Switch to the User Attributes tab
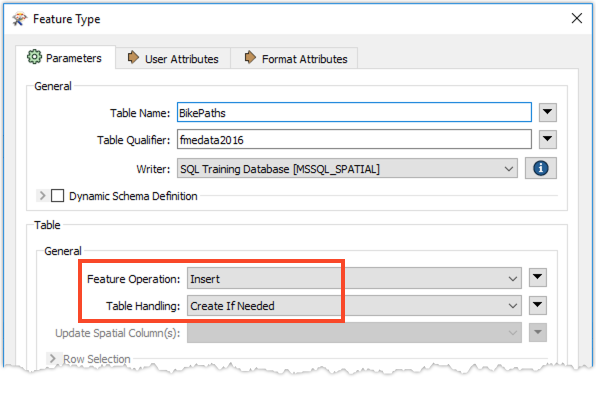596x401 pixels. 173,58
